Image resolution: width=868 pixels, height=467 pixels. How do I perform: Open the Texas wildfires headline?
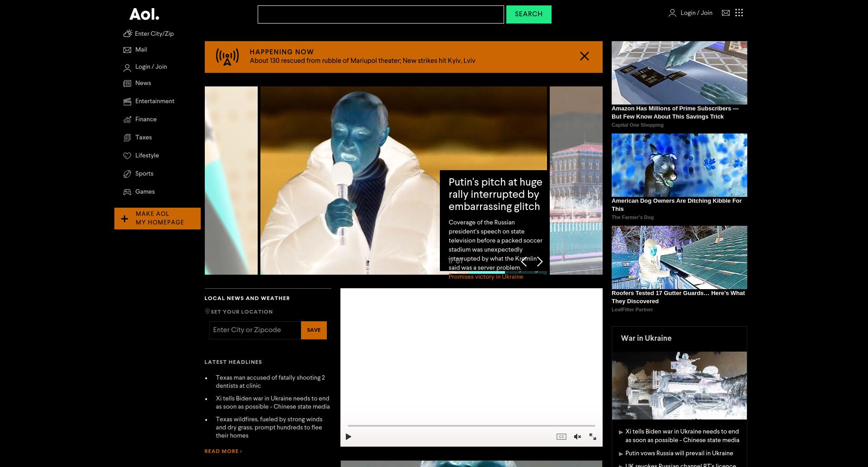(269, 428)
